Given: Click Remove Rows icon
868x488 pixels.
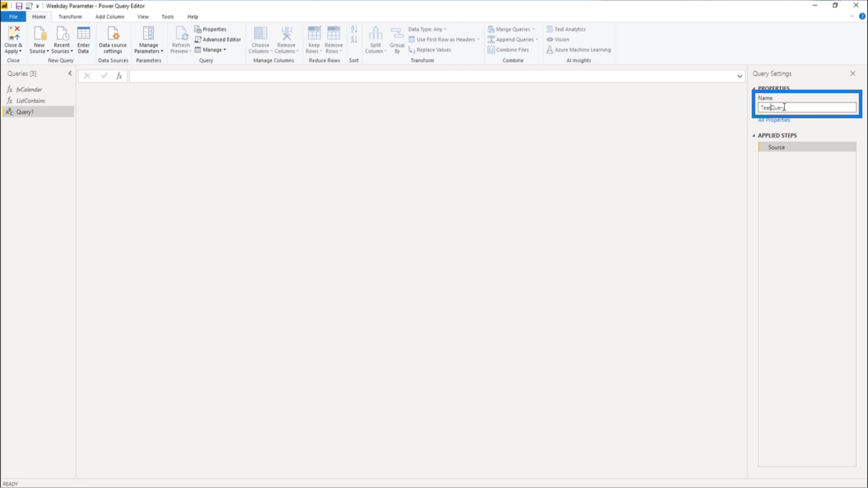Looking at the screenshot, I should [x=334, y=34].
